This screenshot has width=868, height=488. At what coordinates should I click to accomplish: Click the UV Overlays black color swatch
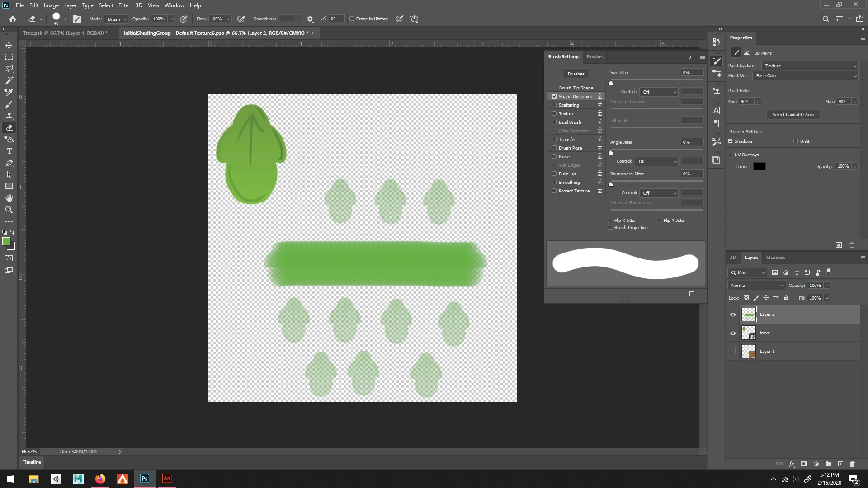[759, 167]
